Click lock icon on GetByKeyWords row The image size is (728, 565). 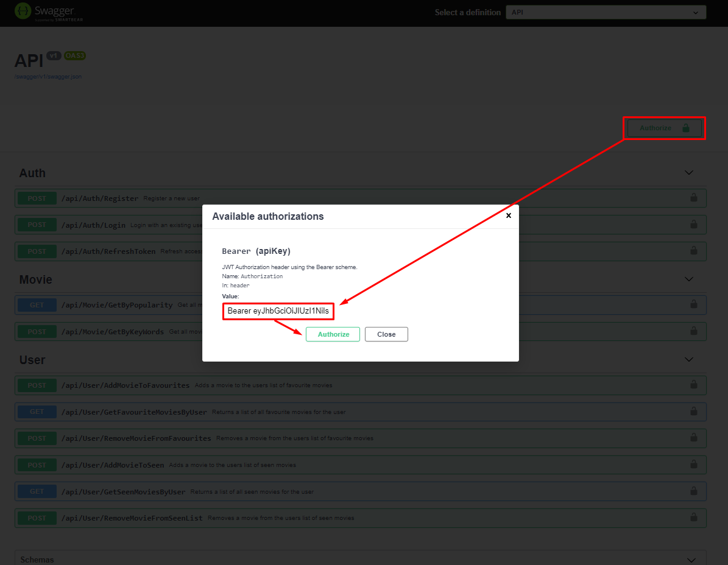[694, 331]
